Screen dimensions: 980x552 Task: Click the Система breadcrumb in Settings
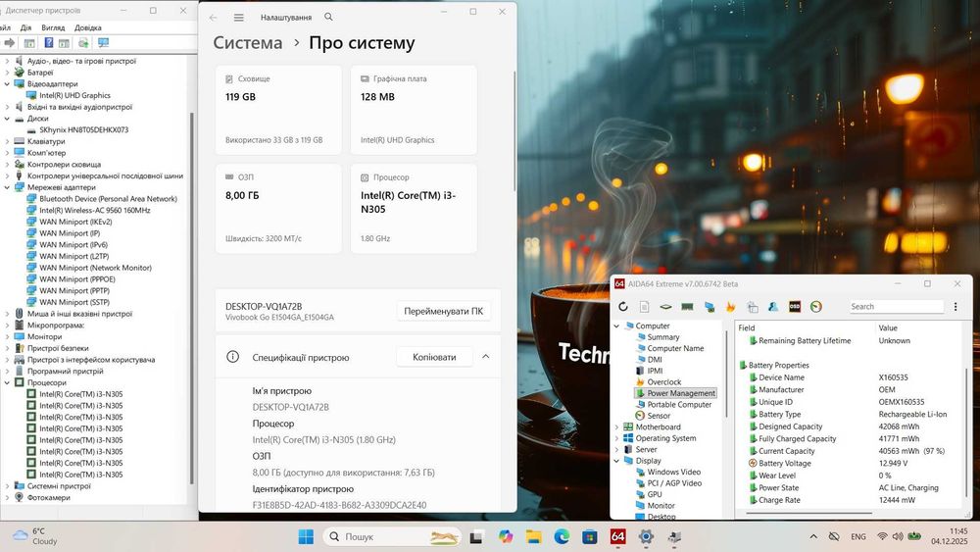point(248,42)
